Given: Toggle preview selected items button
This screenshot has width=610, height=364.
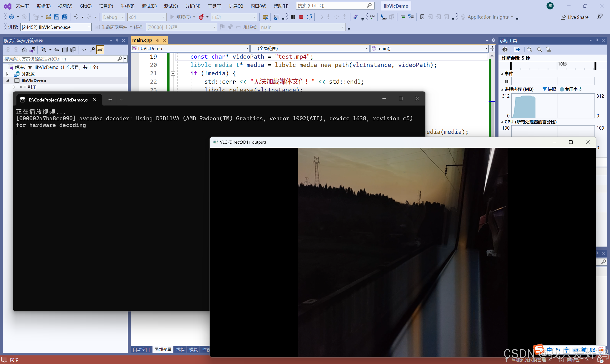Looking at the screenshot, I should tap(100, 50).
